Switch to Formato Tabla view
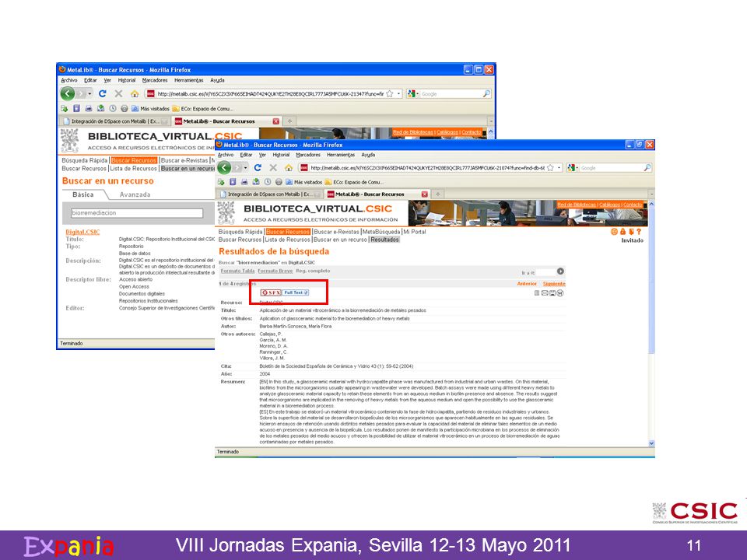Image resolution: width=747 pixels, height=560 pixels. 238,271
